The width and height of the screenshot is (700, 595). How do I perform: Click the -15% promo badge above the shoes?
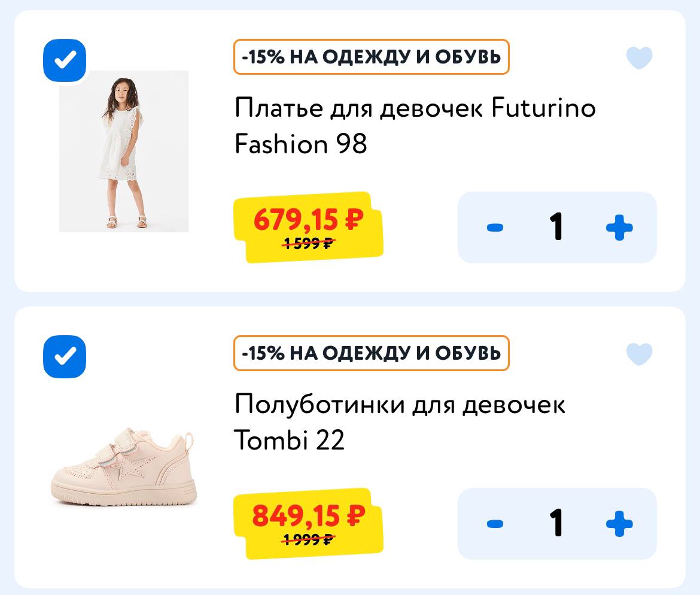pyautogui.click(x=371, y=353)
